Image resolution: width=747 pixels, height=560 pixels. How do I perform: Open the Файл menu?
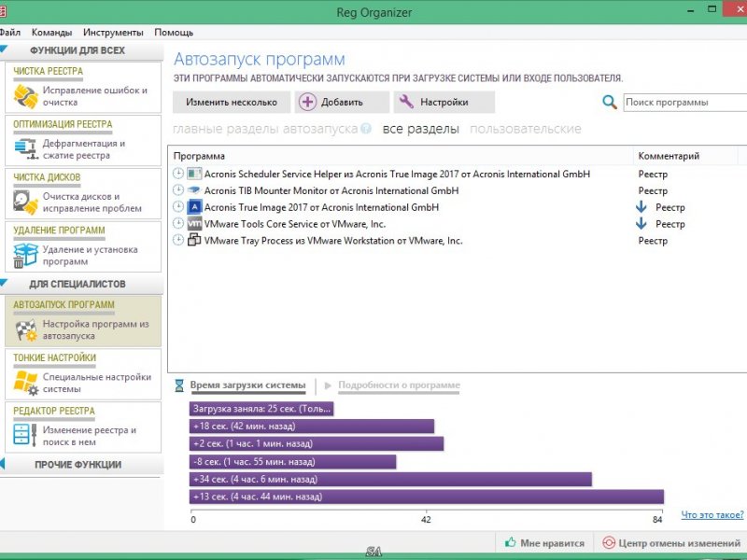(9, 33)
